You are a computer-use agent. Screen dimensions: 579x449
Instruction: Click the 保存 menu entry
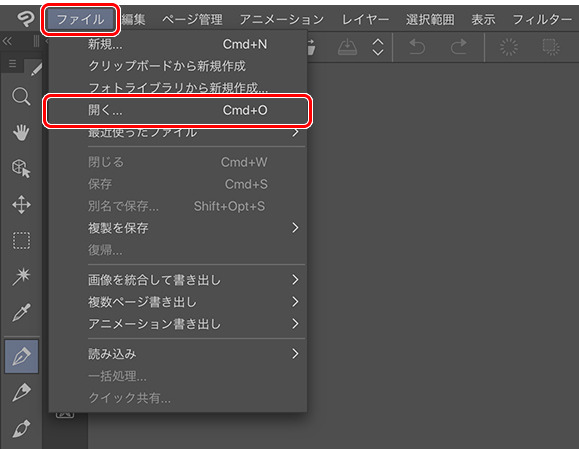pos(178,184)
